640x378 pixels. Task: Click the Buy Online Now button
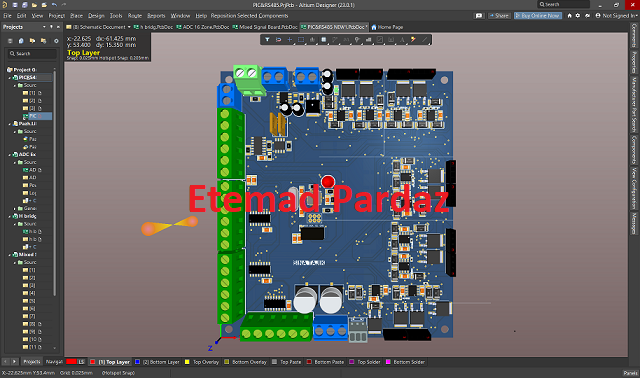pyautogui.click(x=538, y=16)
